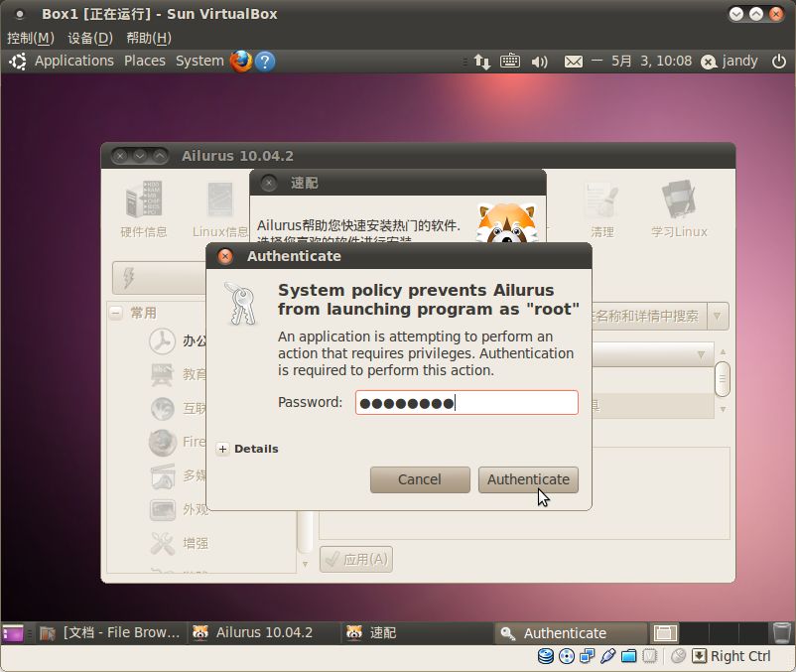Viewport: 796px width, 672px height.
Task: Close the 速配 dialog window
Action: 269,183
